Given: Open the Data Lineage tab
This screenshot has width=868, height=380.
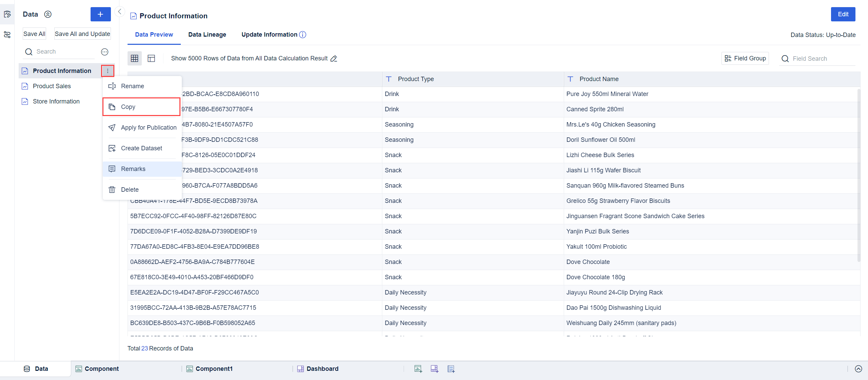Looking at the screenshot, I should pyautogui.click(x=207, y=35).
